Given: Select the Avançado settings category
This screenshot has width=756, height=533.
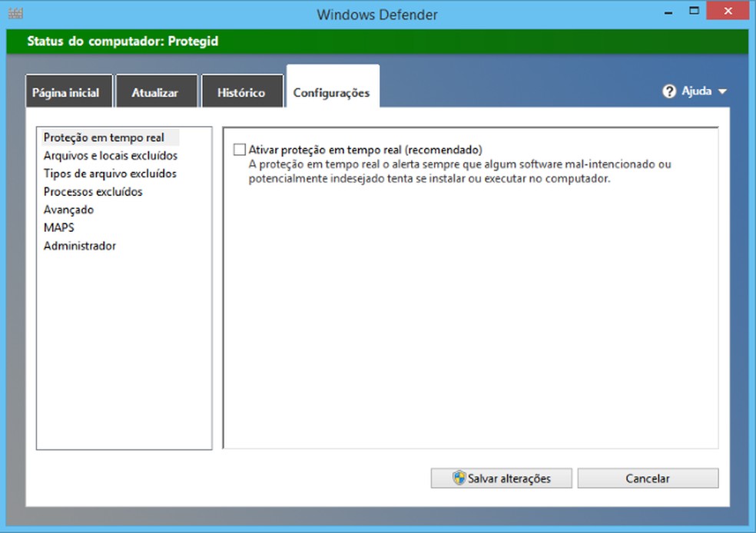Looking at the screenshot, I should 68,209.
